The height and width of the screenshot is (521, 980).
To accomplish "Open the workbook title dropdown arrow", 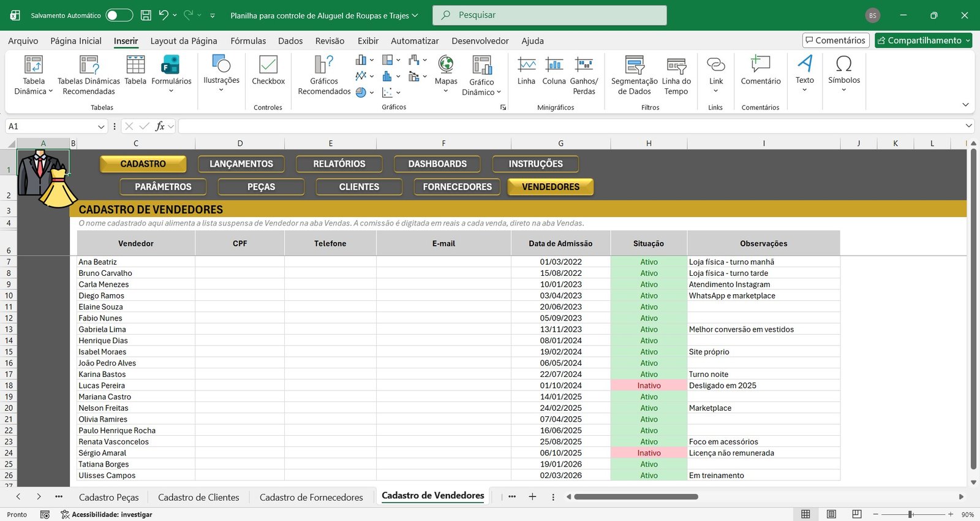I will [x=415, y=15].
